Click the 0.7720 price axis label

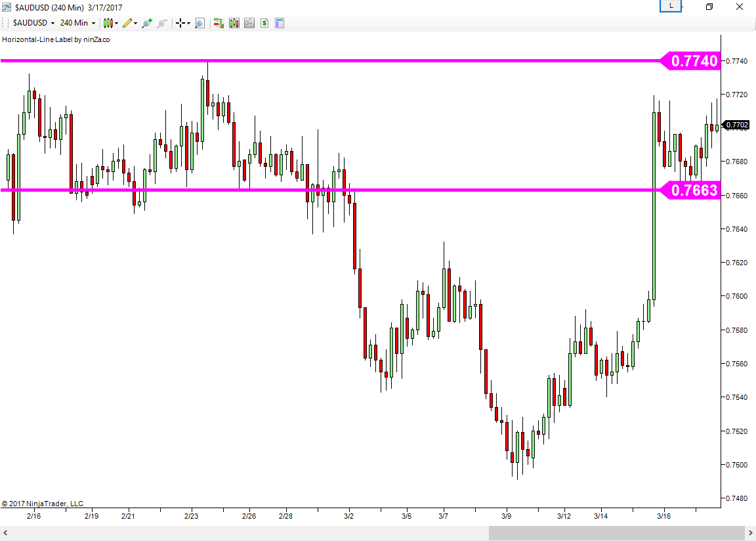737,95
